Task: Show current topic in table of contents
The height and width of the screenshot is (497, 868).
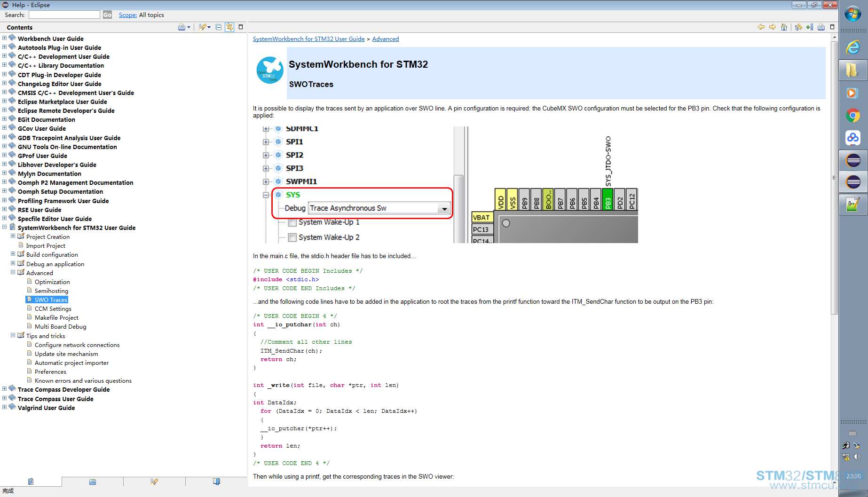Action: pos(798,27)
